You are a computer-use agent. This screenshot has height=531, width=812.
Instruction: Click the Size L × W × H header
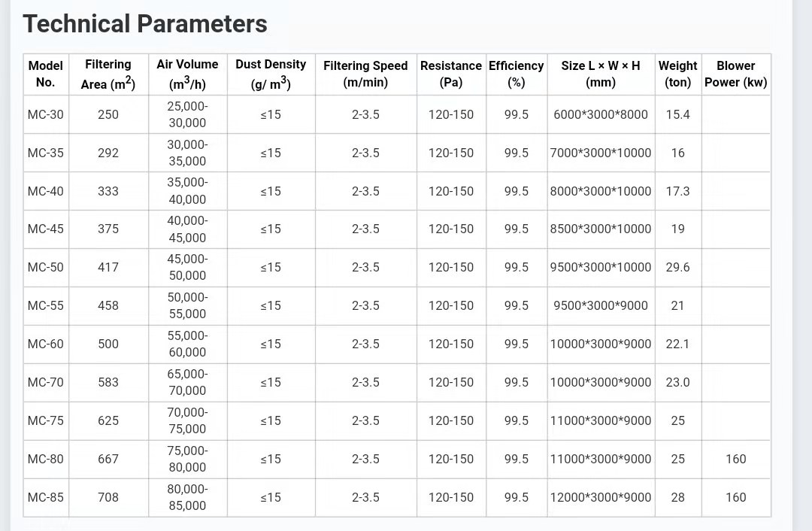tap(601, 74)
